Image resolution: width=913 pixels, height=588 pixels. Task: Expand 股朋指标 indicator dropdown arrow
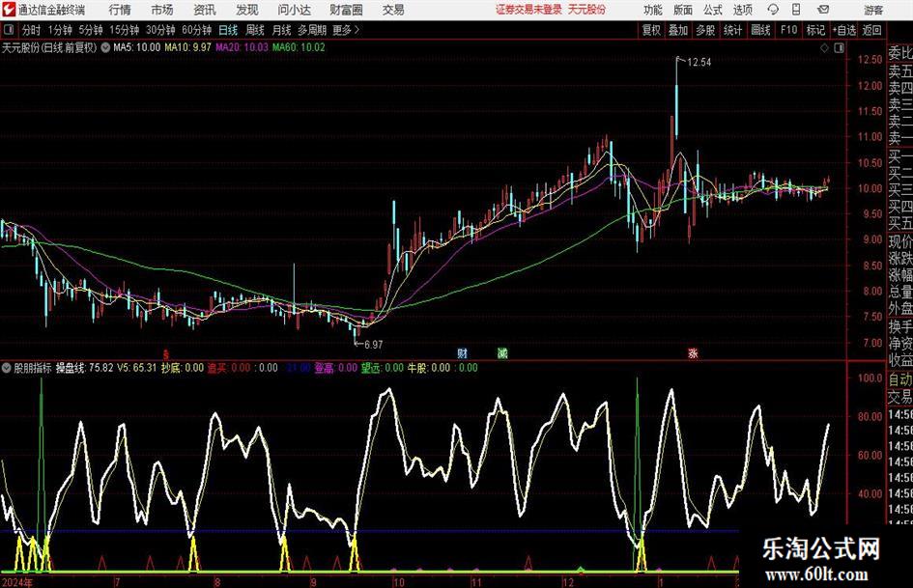pyautogui.click(x=7, y=368)
